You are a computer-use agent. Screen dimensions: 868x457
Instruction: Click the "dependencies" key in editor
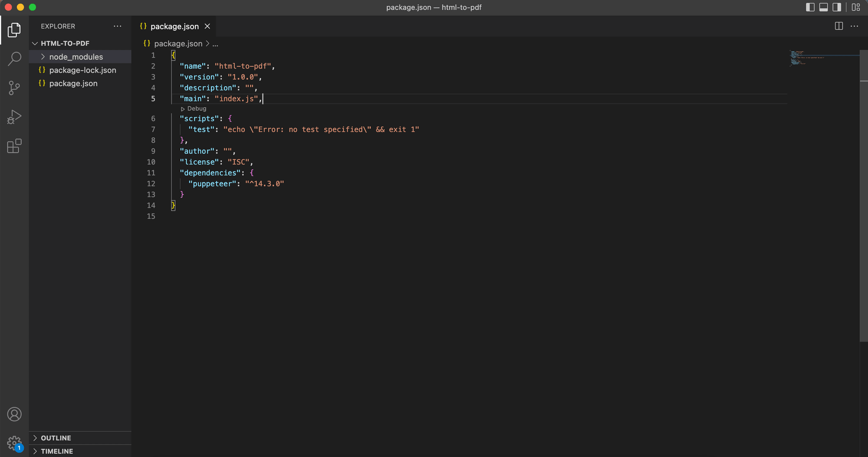click(210, 173)
